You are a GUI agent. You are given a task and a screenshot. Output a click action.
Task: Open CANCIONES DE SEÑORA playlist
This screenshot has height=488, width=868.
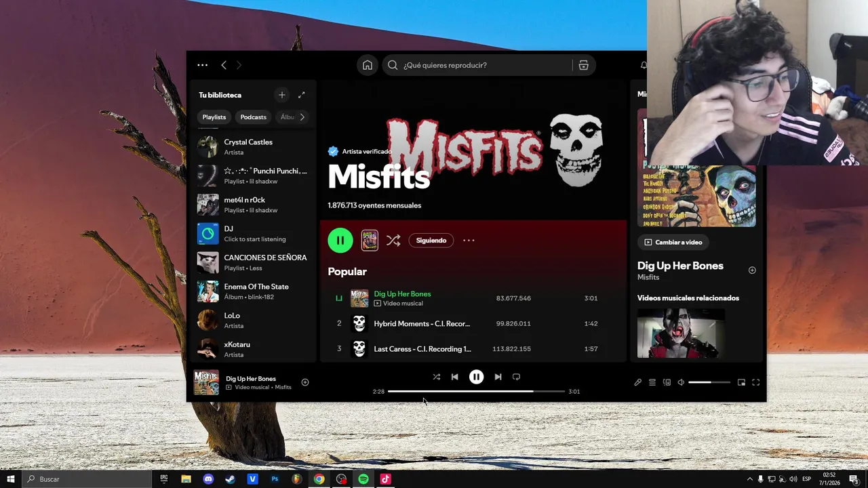coord(252,262)
